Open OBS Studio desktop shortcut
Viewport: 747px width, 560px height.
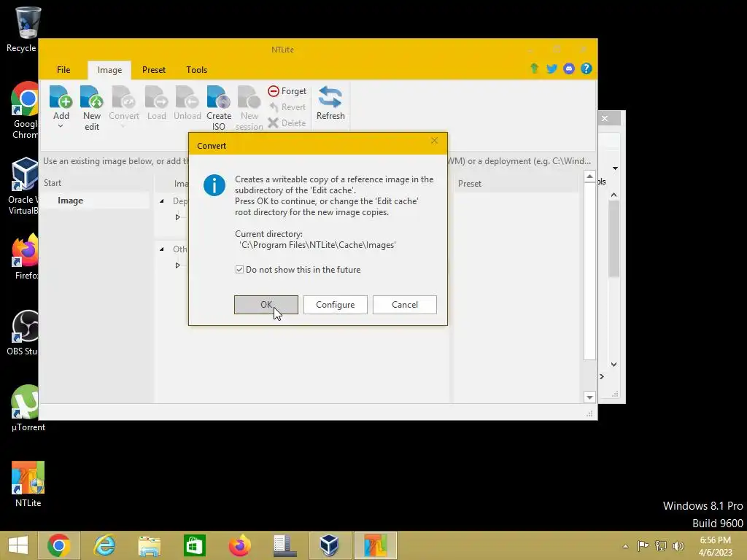24,332
